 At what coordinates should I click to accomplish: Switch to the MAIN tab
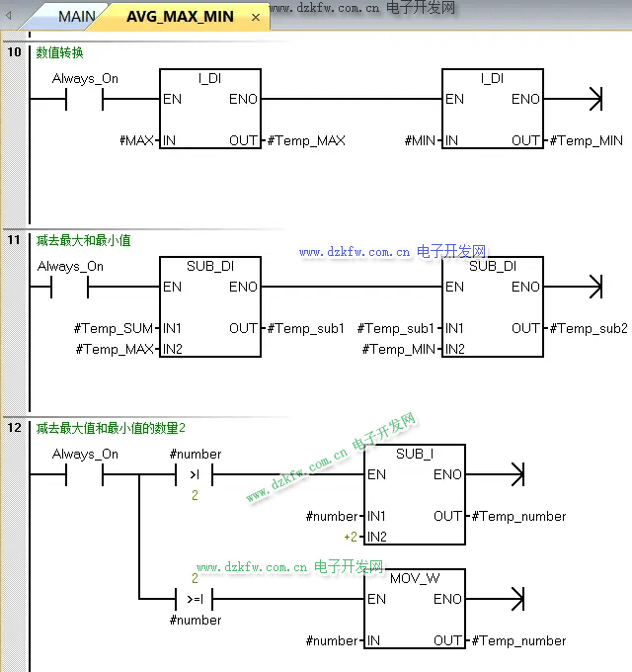(76, 17)
